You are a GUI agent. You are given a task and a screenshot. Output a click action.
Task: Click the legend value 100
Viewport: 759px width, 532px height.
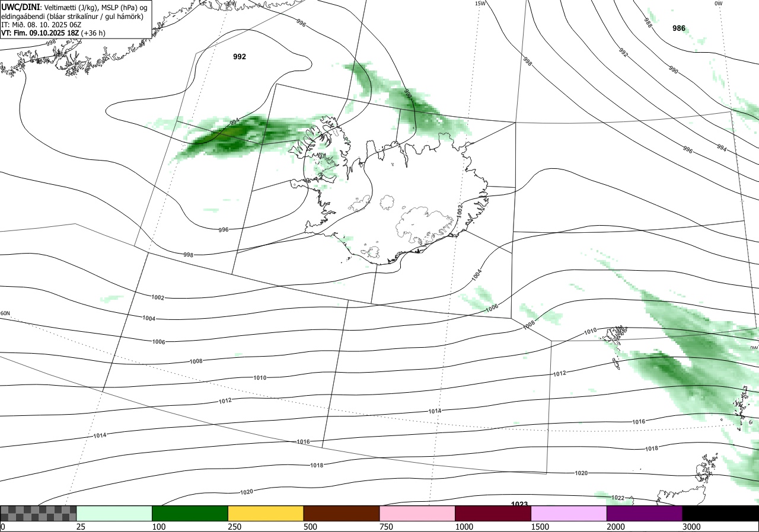(x=160, y=527)
